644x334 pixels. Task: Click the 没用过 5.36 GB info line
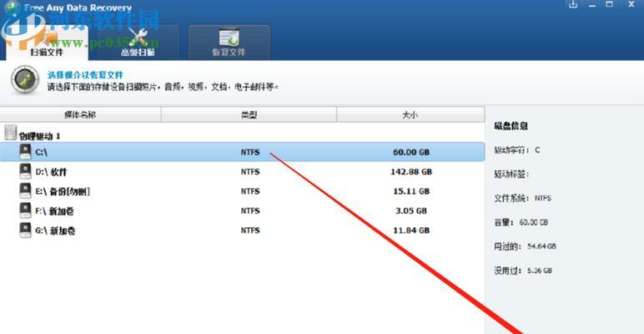(x=523, y=271)
